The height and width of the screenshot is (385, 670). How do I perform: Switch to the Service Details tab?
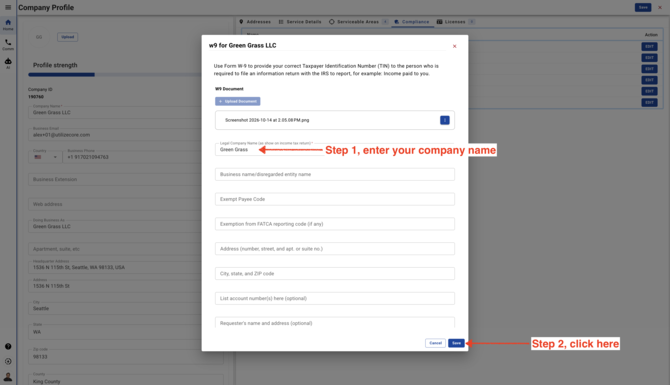300,22
